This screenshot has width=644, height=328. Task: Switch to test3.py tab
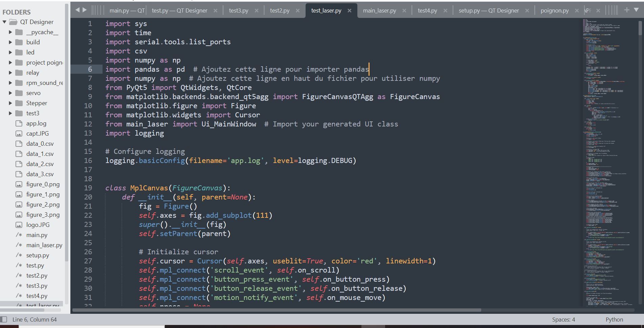[x=239, y=10]
